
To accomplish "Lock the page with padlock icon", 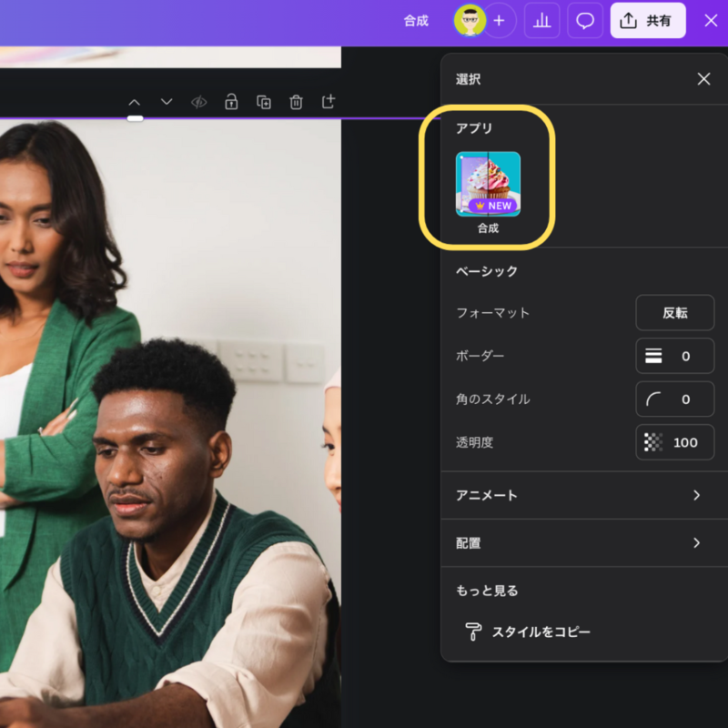I will 231,102.
